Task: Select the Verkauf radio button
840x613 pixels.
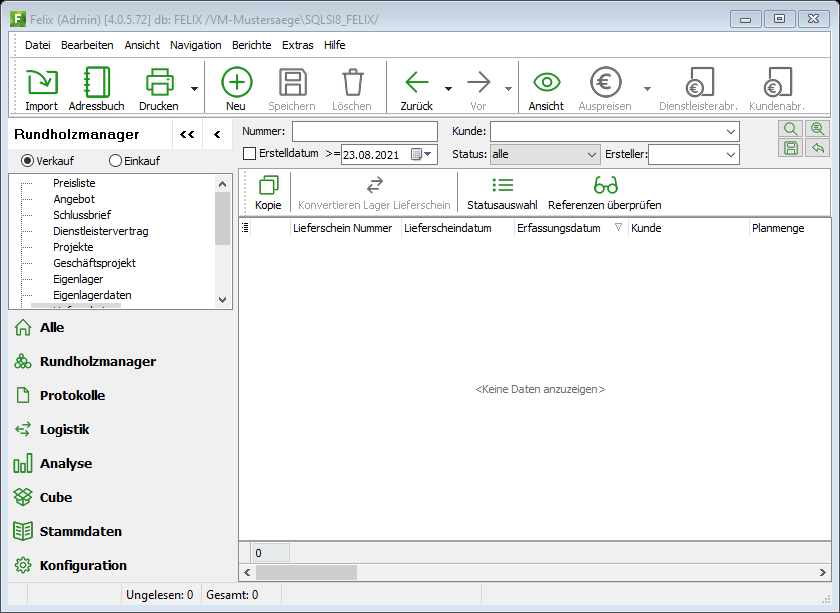Action: 28,161
